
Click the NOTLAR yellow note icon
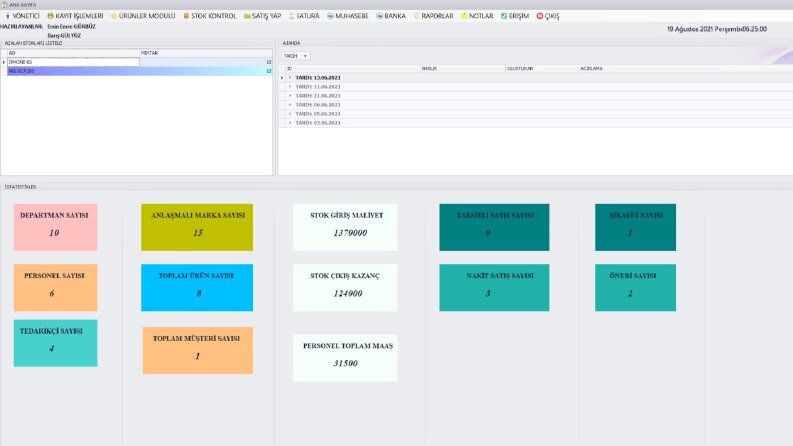[x=464, y=16]
